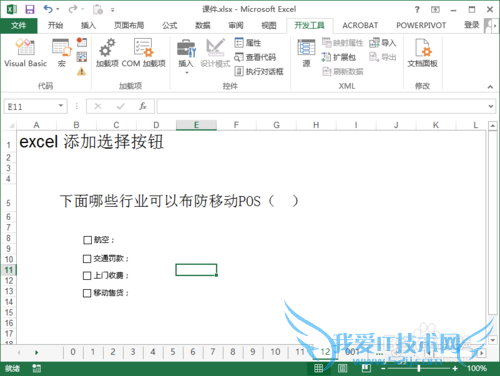Image resolution: width=500 pixels, height=376 pixels.
Task: Click View Code (查看代码)
Action: click(x=255, y=57)
